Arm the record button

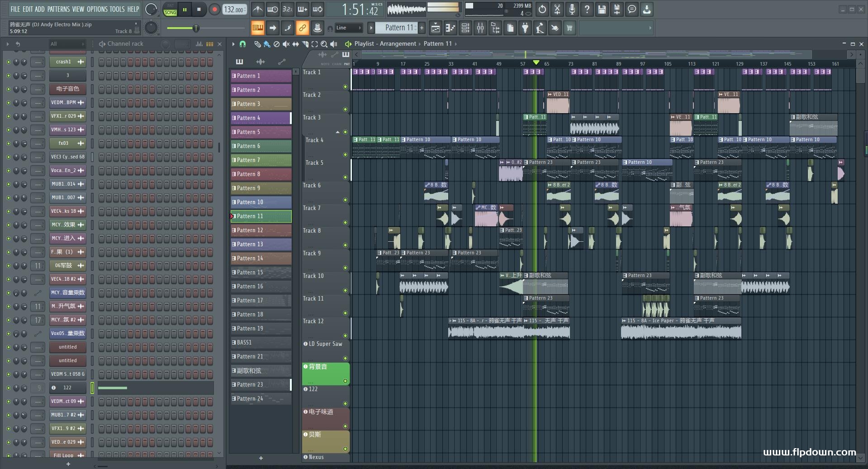pyautogui.click(x=214, y=9)
